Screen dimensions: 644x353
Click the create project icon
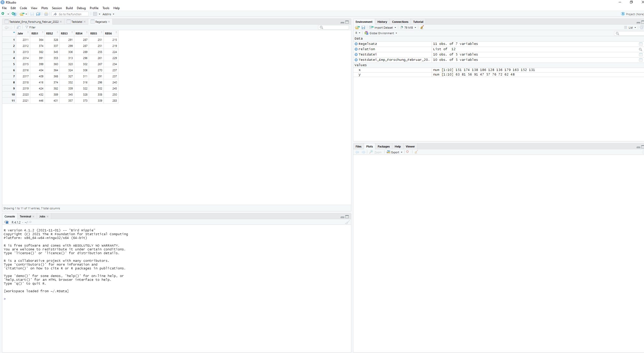click(x=14, y=14)
